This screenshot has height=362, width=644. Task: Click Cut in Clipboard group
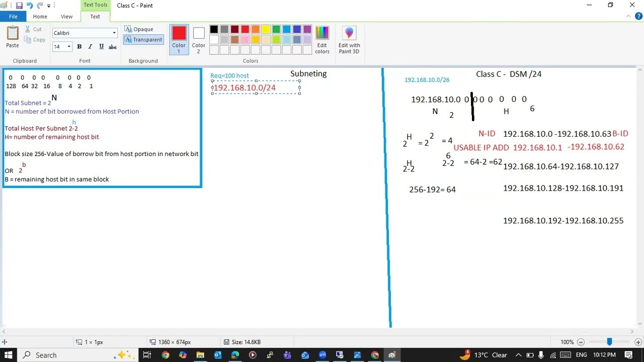tap(34, 29)
